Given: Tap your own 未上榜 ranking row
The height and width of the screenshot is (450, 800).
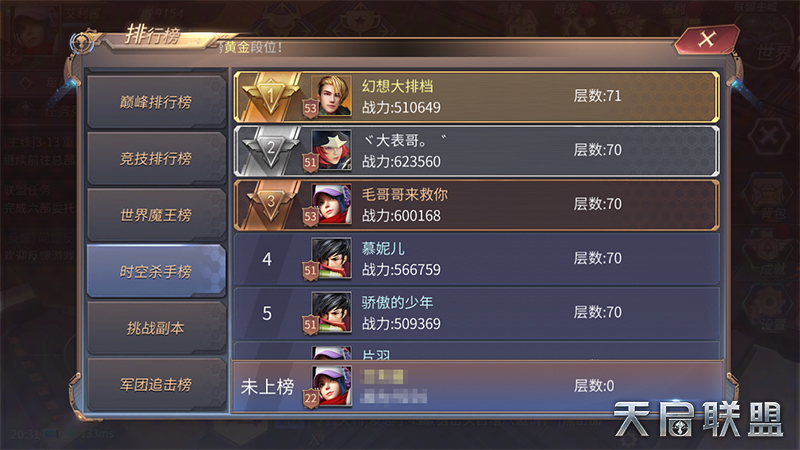Looking at the screenshot, I should point(478,386).
